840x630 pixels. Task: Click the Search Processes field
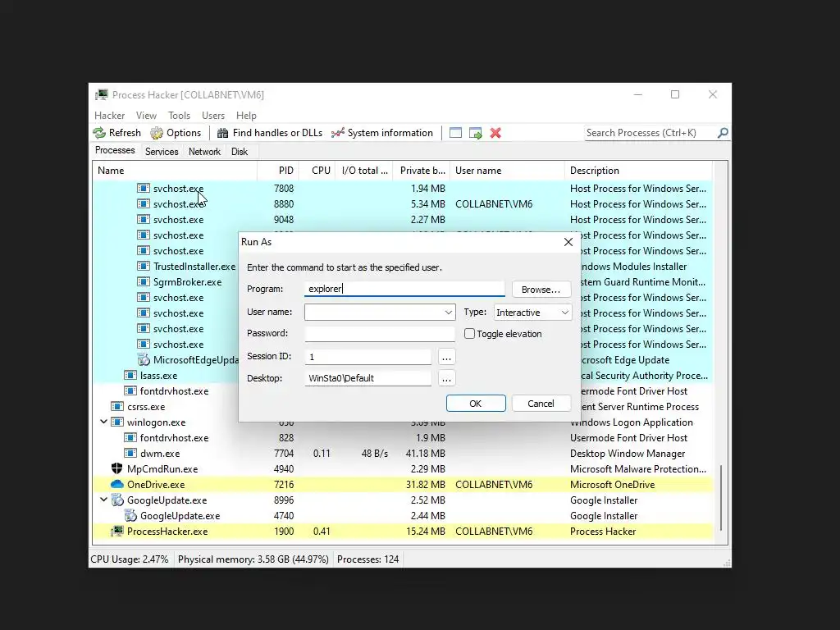[x=650, y=133]
